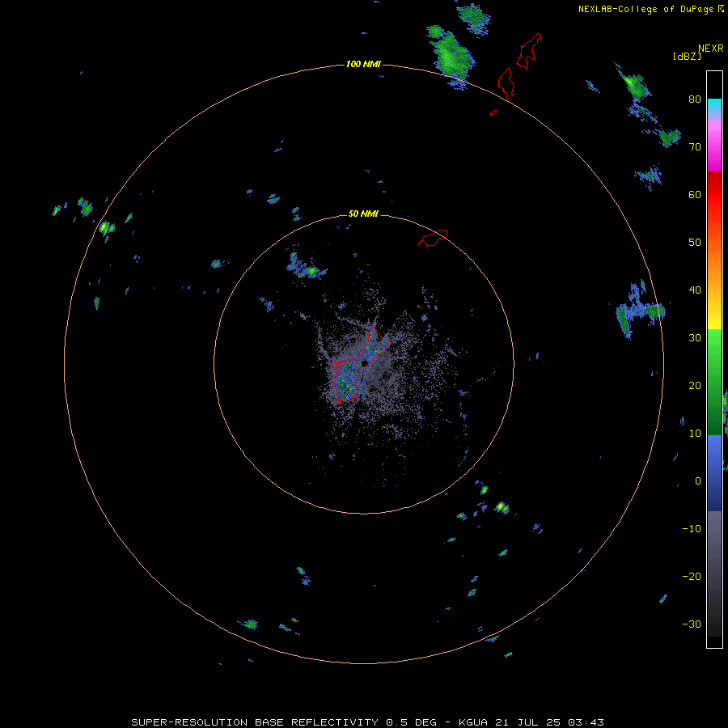Image resolution: width=728 pixels, height=728 pixels.
Task: Click the -10 value on the dBZ scale
Action: [692, 529]
